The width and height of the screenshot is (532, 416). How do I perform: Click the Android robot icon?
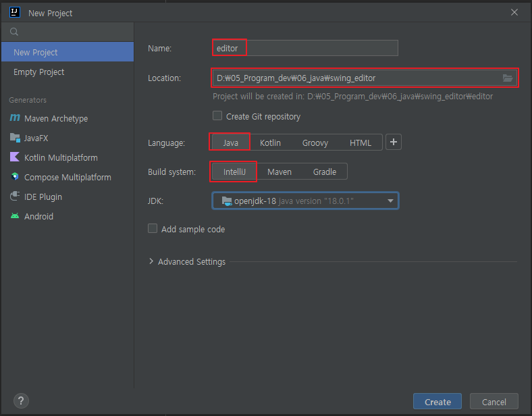(15, 216)
